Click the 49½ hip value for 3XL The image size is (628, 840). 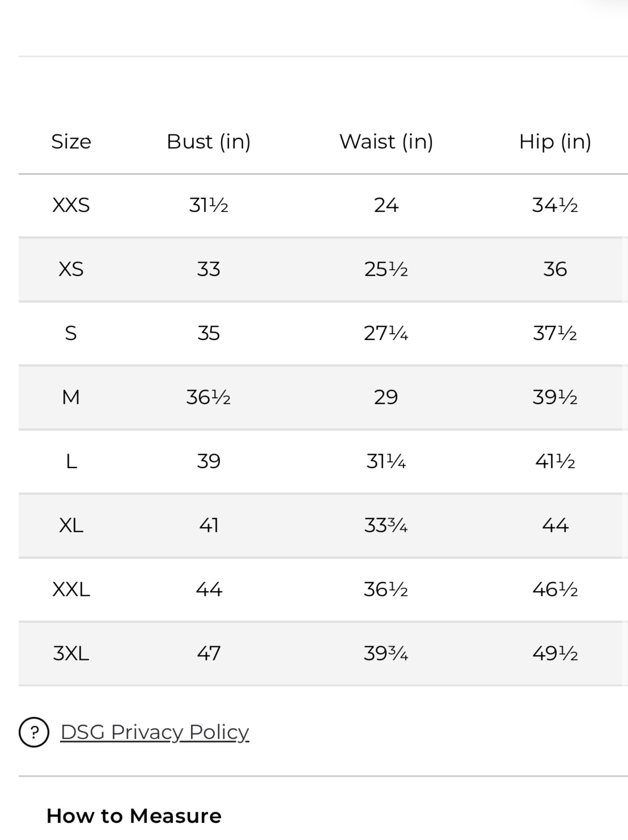click(x=555, y=654)
